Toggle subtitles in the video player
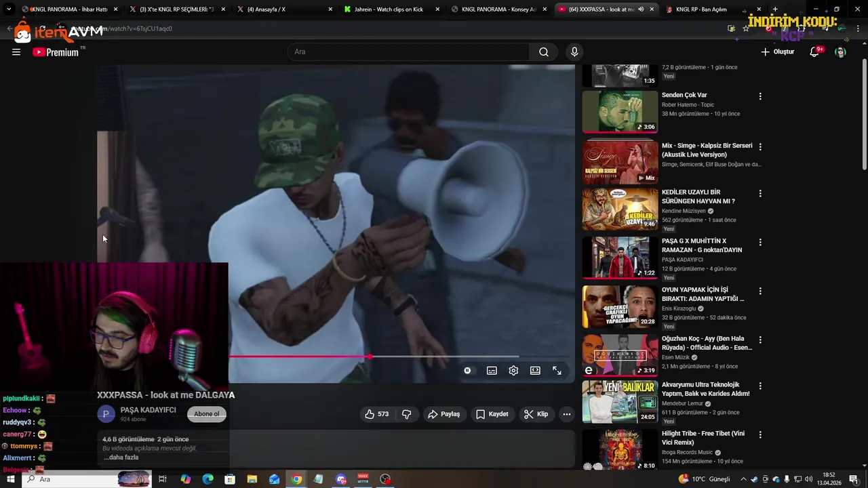 [492, 371]
